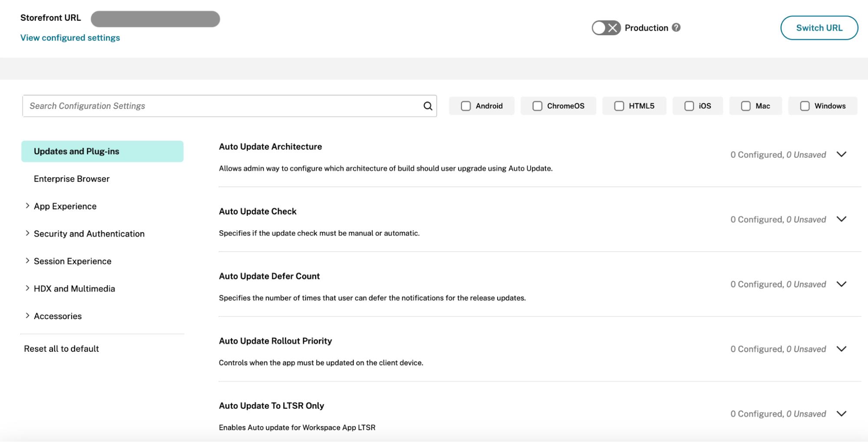Screen dimensions: 868x442
Task: Expand Auto Update Architecture setting
Action: (x=841, y=155)
